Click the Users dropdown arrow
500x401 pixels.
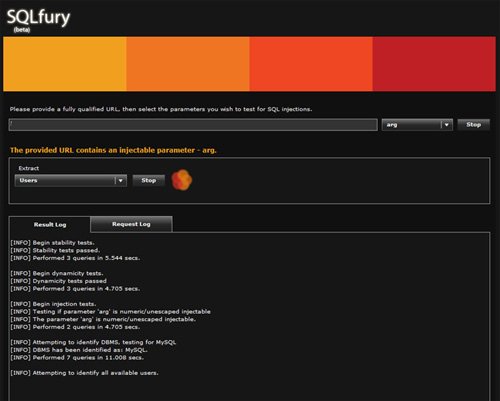(121, 180)
